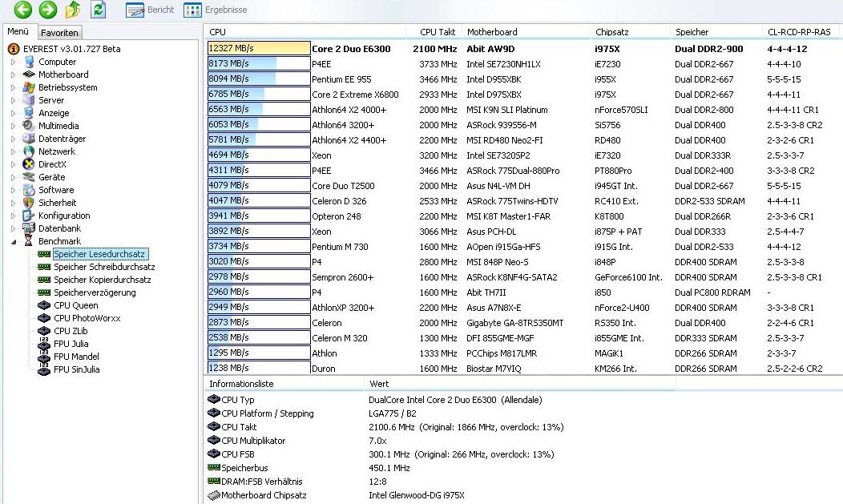Click the Datenbank database icon
Image resolution: width=843 pixels, height=504 pixels.
point(29,229)
